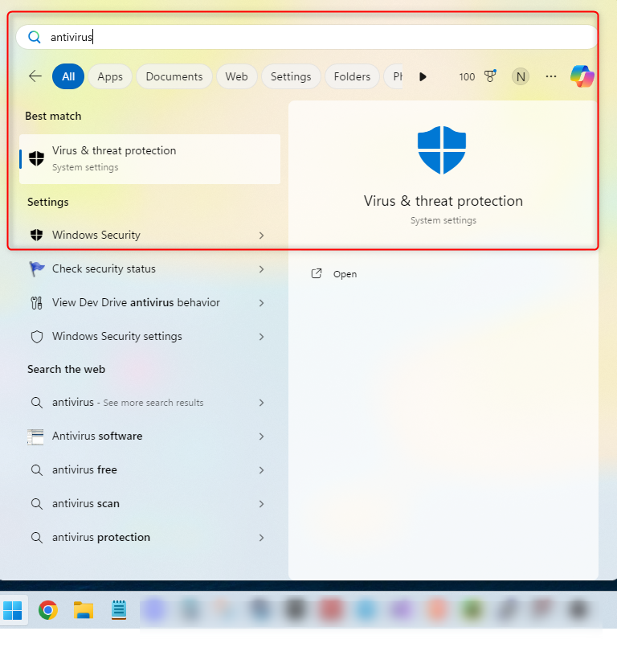Select the All filter tab

tap(68, 76)
